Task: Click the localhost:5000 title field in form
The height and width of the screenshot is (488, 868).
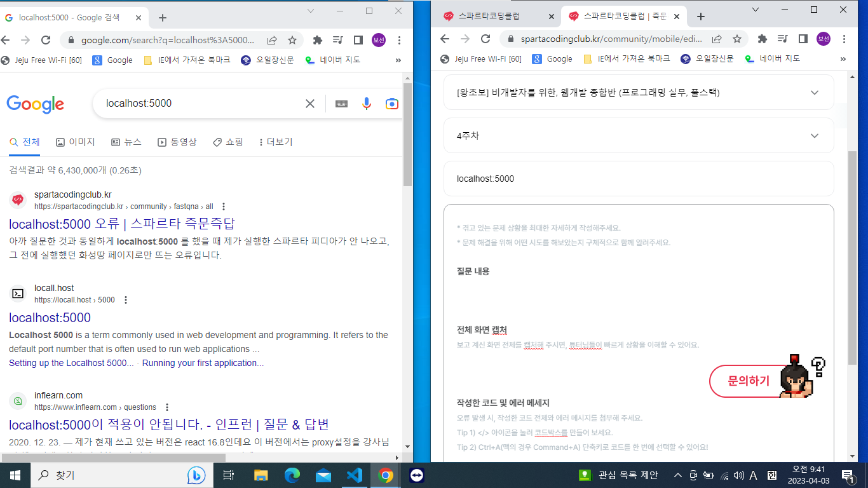Action: 639,179
